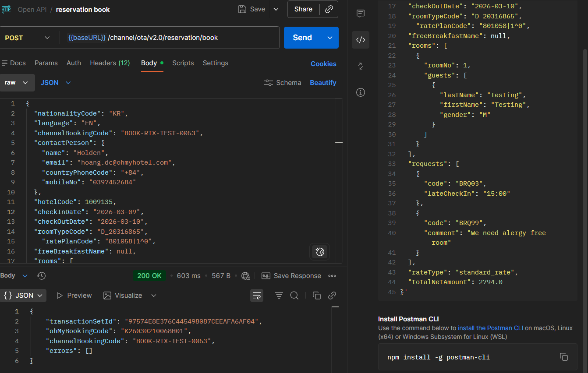Expand the Send button options arrow
The image size is (588, 373).
coord(329,38)
